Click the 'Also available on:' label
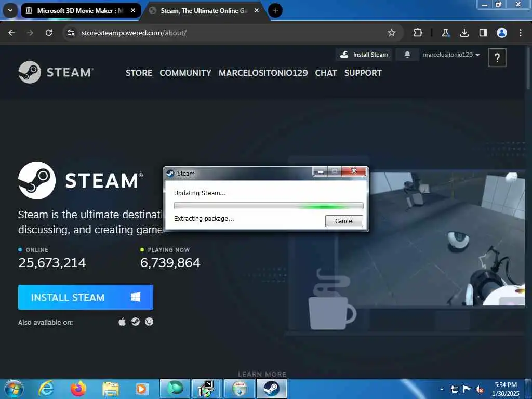Viewport: 532px width, 399px height. [x=46, y=322]
